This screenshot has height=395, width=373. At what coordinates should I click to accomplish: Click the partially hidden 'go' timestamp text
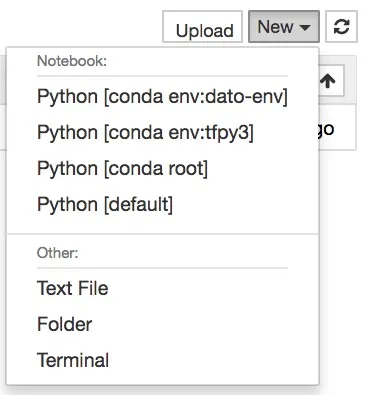tap(326, 129)
